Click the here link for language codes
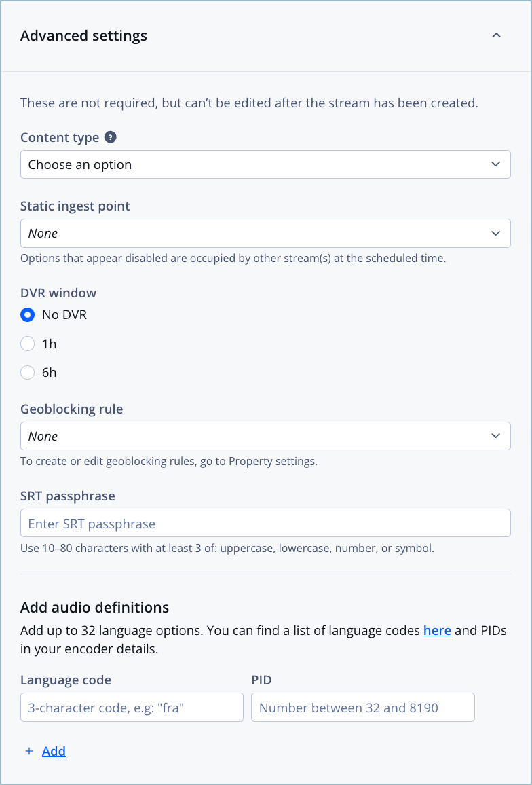The height and width of the screenshot is (785, 532). (x=437, y=630)
